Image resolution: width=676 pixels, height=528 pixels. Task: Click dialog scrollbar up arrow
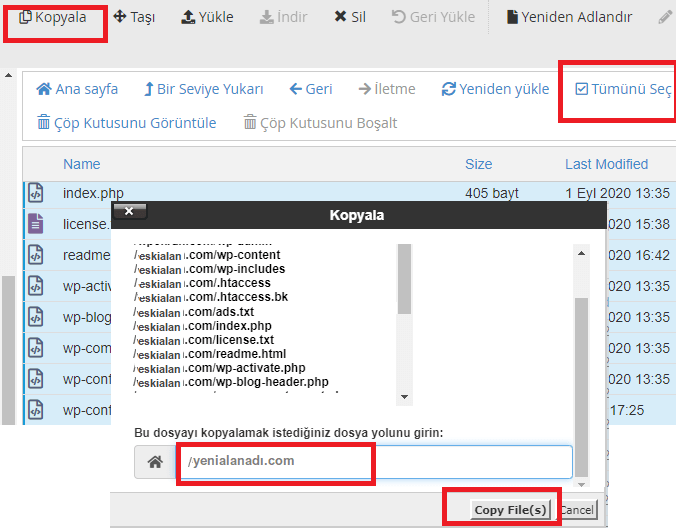[582, 253]
